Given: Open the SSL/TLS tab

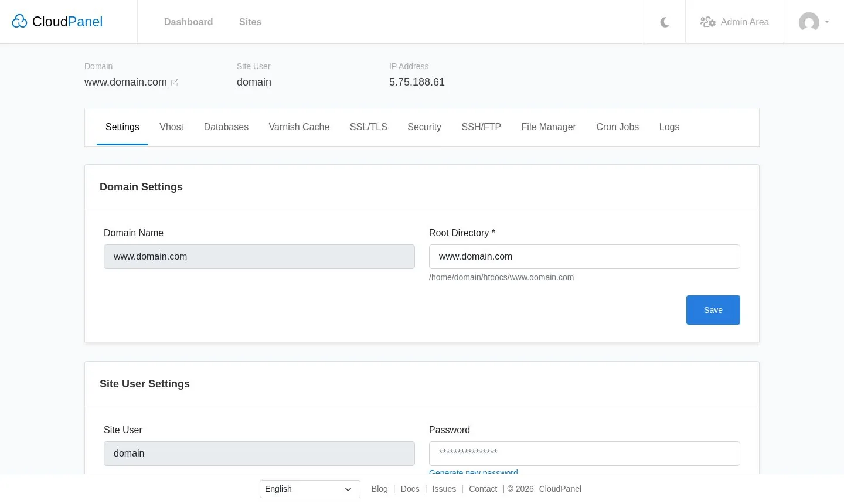Looking at the screenshot, I should (x=369, y=127).
